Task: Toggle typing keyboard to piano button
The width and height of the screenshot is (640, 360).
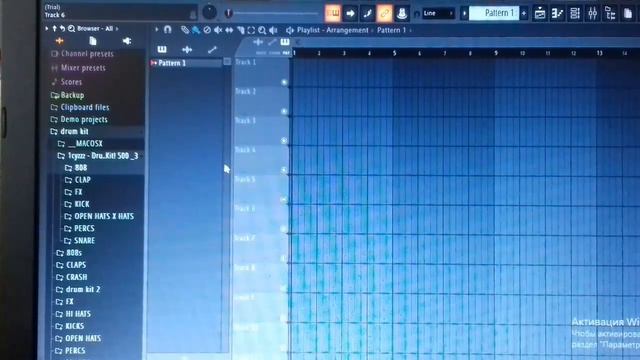Action: coord(333,13)
